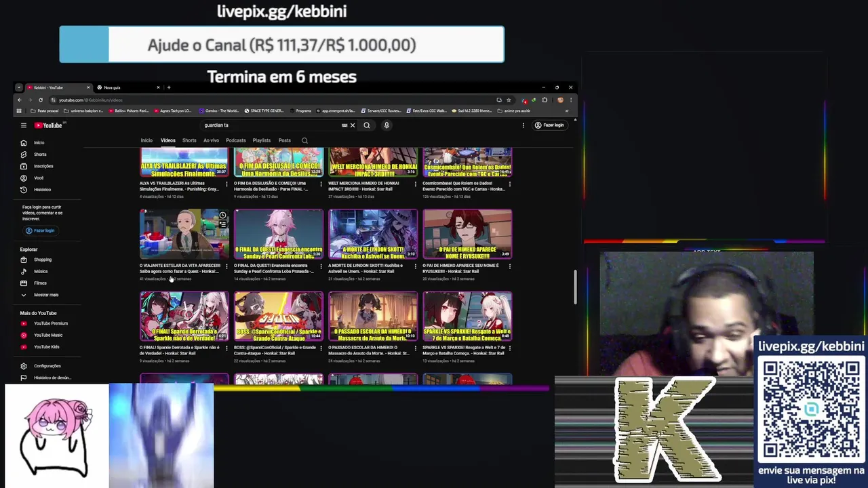The width and height of the screenshot is (868, 488).
Task: Open options for O PASSADO ESCOLAR video
Action: point(415,348)
